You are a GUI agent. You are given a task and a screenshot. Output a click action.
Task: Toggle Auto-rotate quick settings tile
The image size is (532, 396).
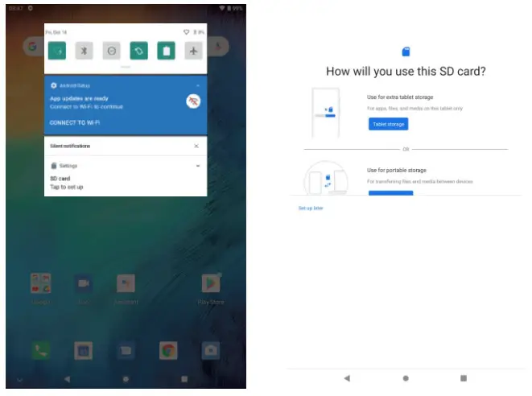[x=138, y=51]
